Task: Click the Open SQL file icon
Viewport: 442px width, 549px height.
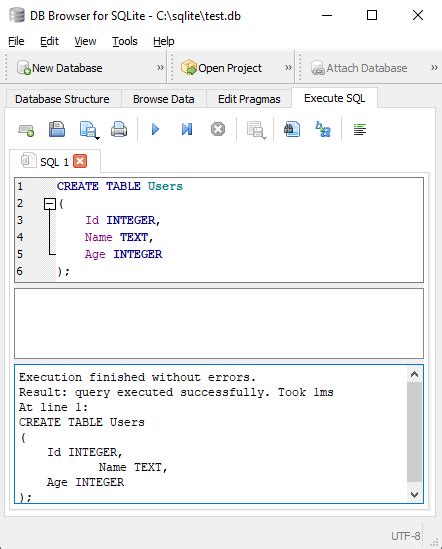Action: click(x=57, y=129)
